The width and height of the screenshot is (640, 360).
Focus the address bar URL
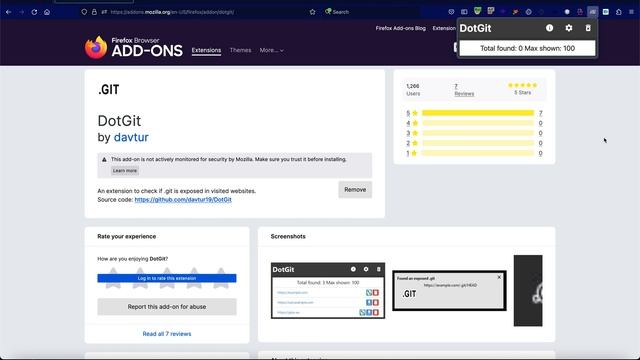[x=172, y=12]
